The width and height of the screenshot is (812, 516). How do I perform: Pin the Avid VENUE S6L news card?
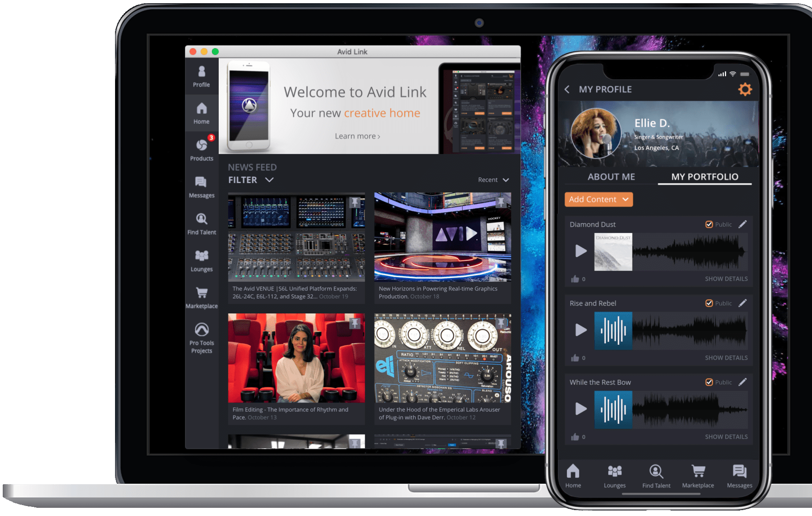click(355, 203)
